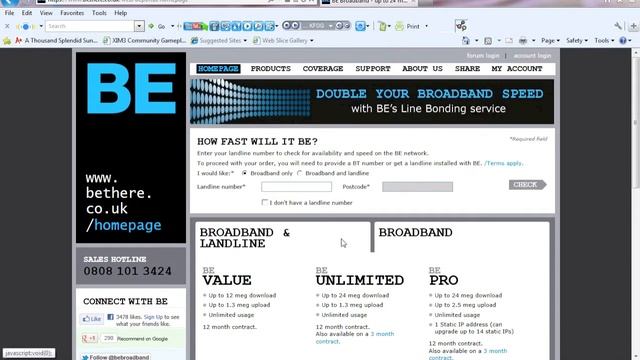
Task: Click the Landline number input field
Action: point(296,187)
